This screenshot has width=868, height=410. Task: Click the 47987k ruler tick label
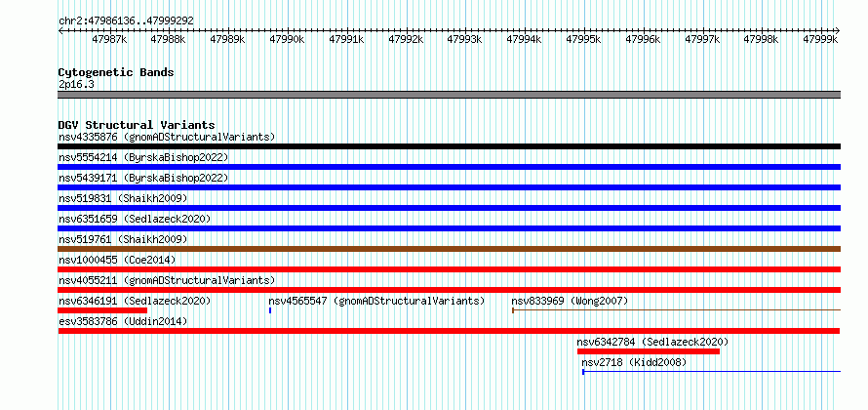click(x=109, y=39)
